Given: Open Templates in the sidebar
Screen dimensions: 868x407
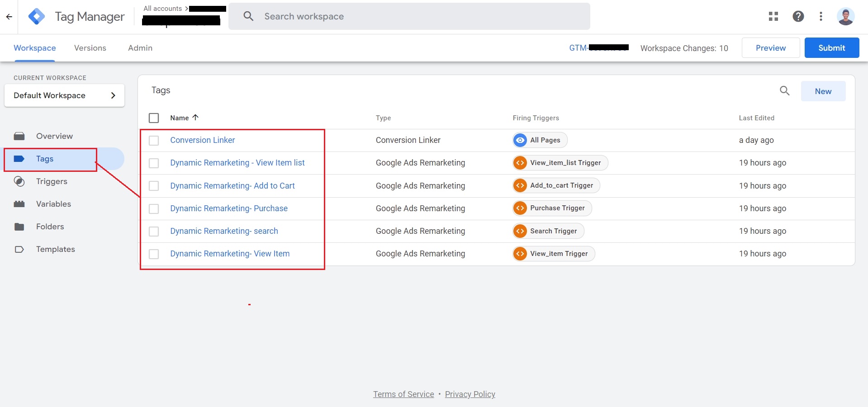Looking at the screenshot, I should (55, 249).
